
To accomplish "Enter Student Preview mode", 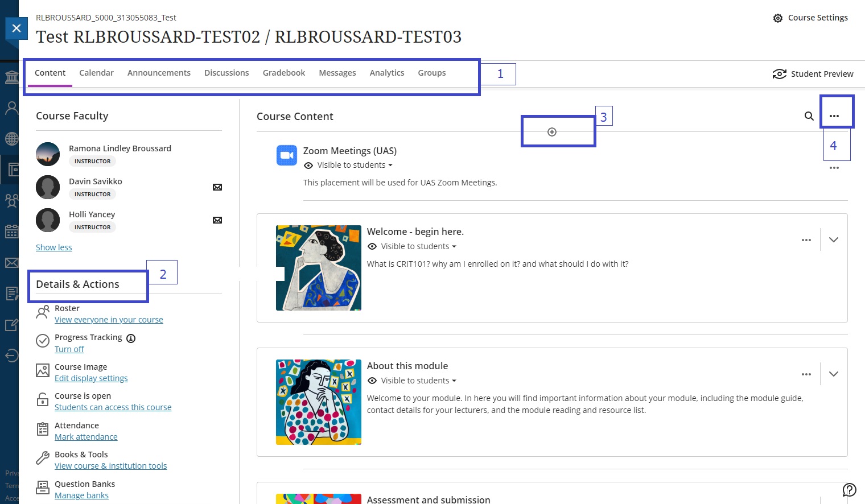I will pyautogui.click(x=813, y=74).
